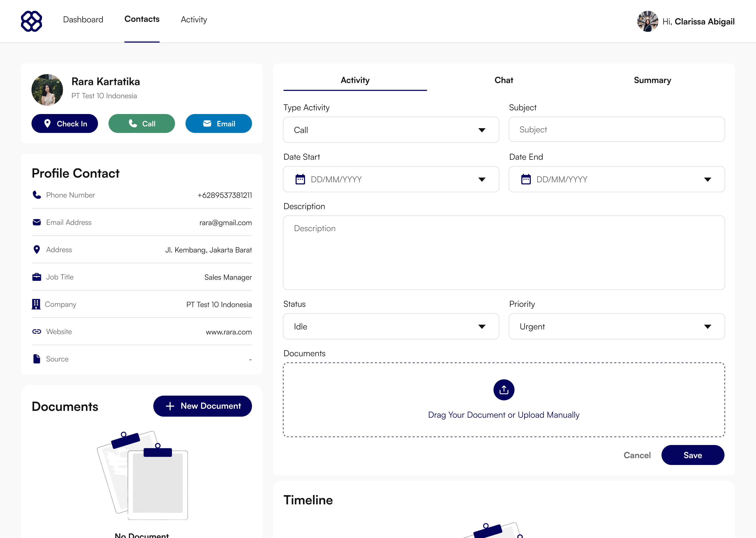Click the Hi, Clarissa Abigail greeting

tap(699, 22)
